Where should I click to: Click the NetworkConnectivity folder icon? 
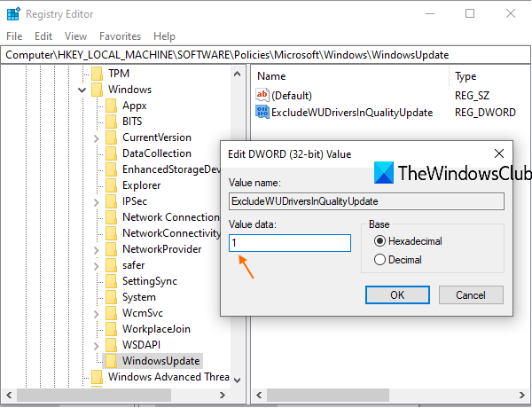point(111,233)
